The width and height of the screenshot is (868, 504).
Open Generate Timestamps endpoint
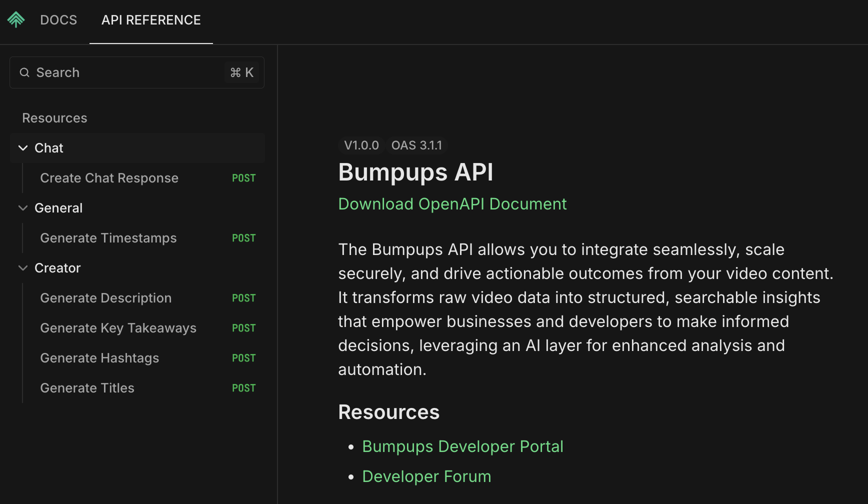tap(108, 238)
